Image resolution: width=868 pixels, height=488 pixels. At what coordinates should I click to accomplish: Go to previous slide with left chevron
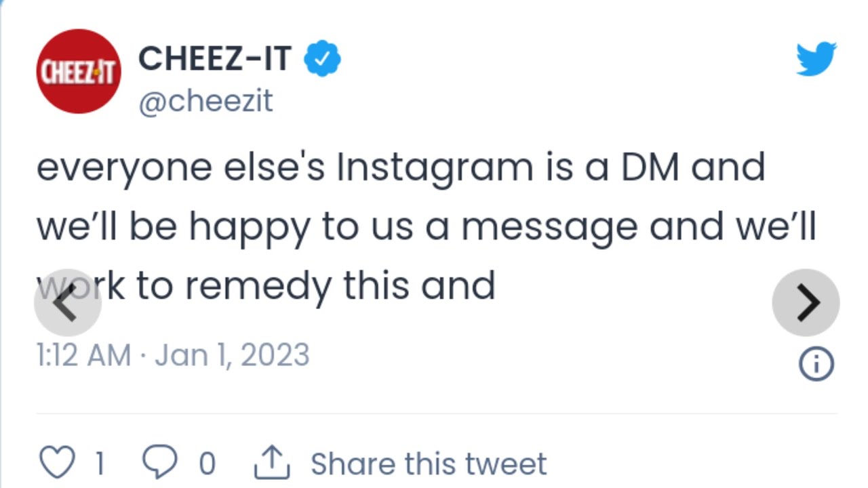pos(68,302)
